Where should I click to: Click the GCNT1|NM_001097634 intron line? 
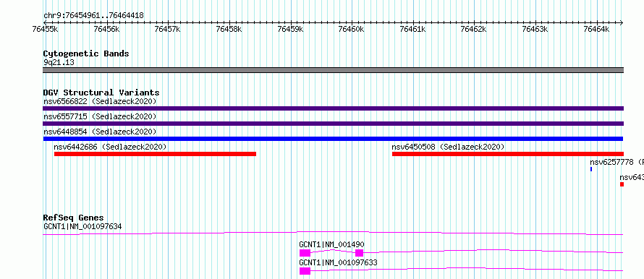tap(333, 233)
